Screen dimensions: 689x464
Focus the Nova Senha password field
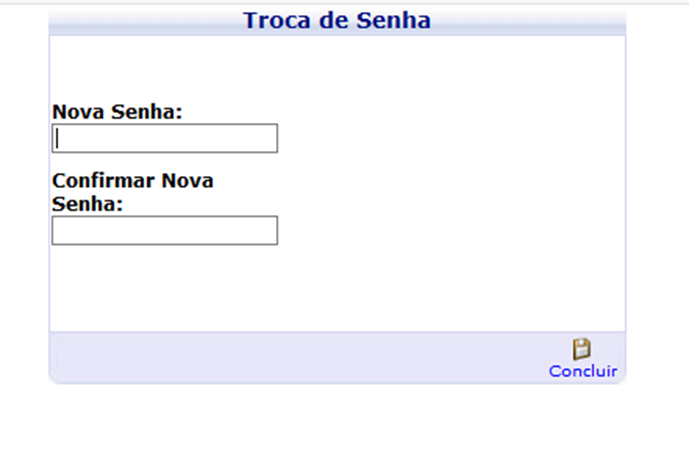coord(165,138)
